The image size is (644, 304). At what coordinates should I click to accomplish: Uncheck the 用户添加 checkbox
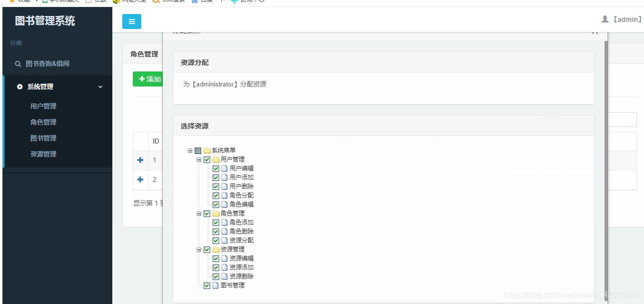tap(216, 177)
